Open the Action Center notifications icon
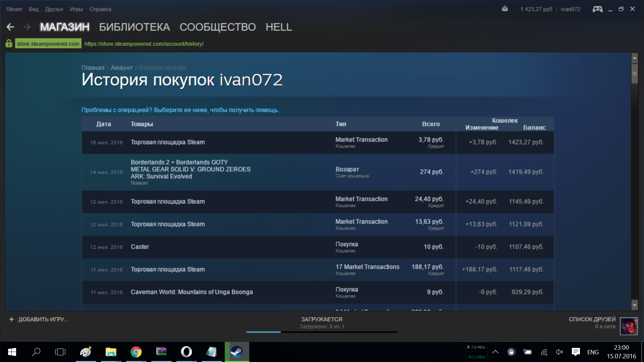Screen dimensions: 644x362 [576, 352]
